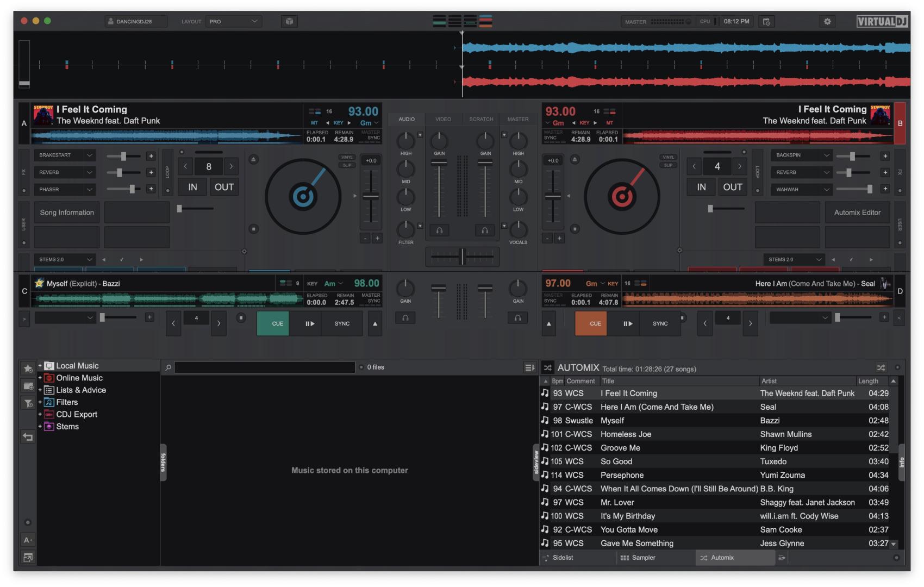924x587 pixels.
Task: Toggle deck C SYNC button
Action: tap(342, 323)
